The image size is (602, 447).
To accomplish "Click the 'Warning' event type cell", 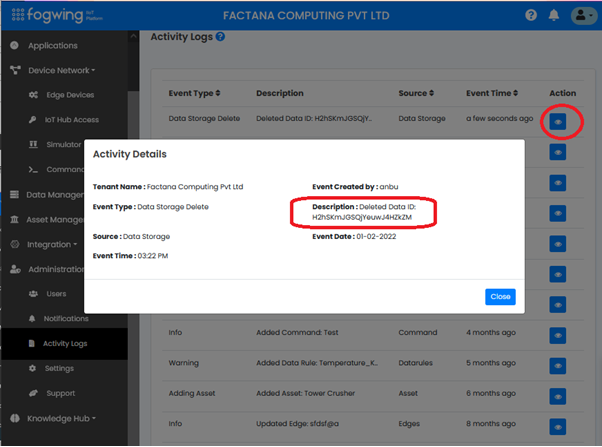I will point(184,363).
